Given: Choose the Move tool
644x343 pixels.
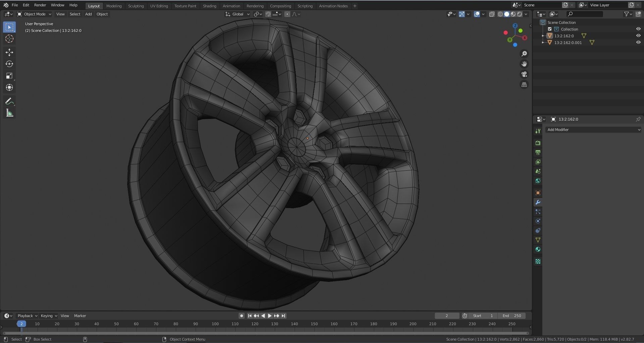Looking at the screenshot, I should [x=9, y=52].
